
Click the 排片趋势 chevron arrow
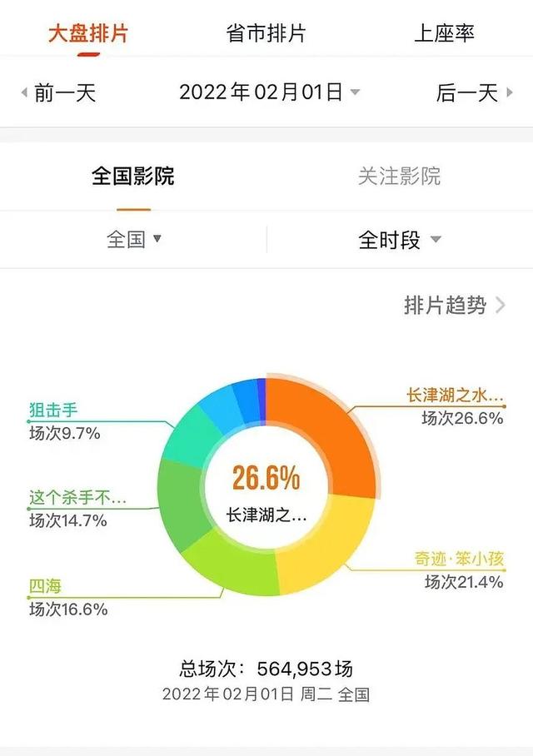point(501,306)
